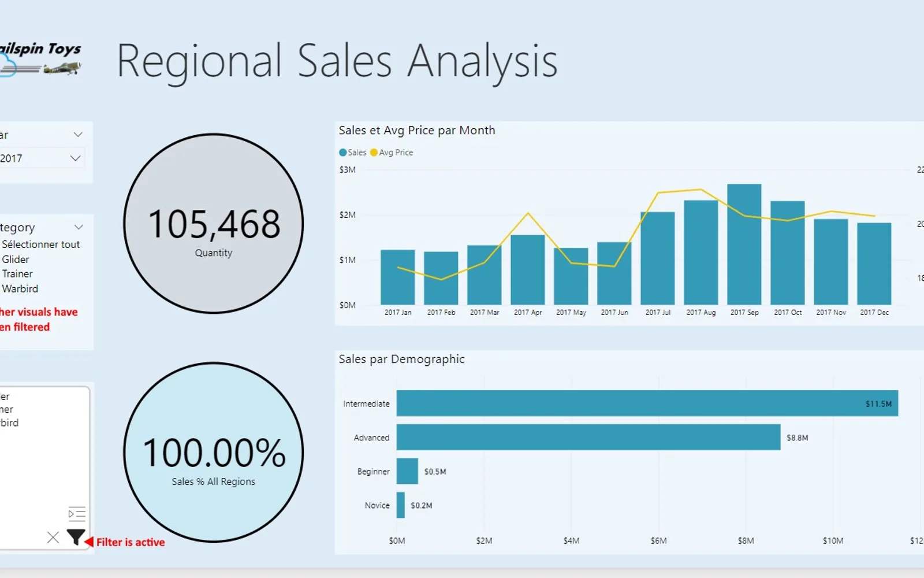924x578 pixels.
Task: Click the $0.5M Beginner data label
Action: point(435,472)
